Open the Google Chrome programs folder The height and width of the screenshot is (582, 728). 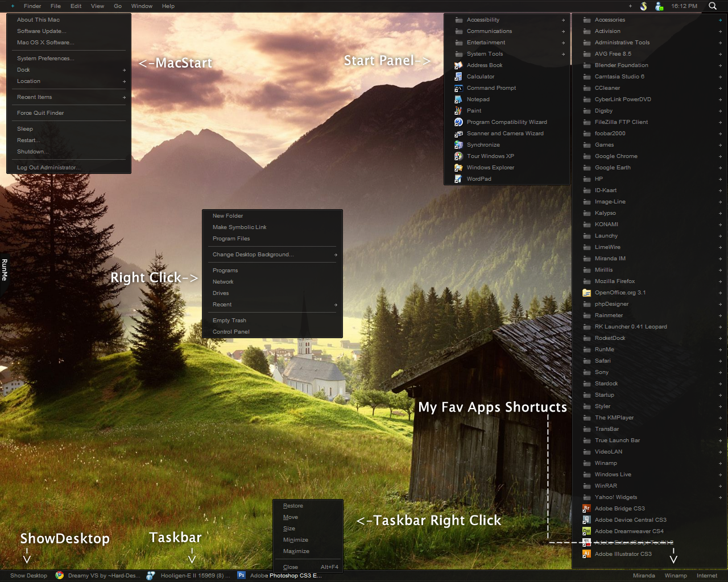(x=615, y=156)
